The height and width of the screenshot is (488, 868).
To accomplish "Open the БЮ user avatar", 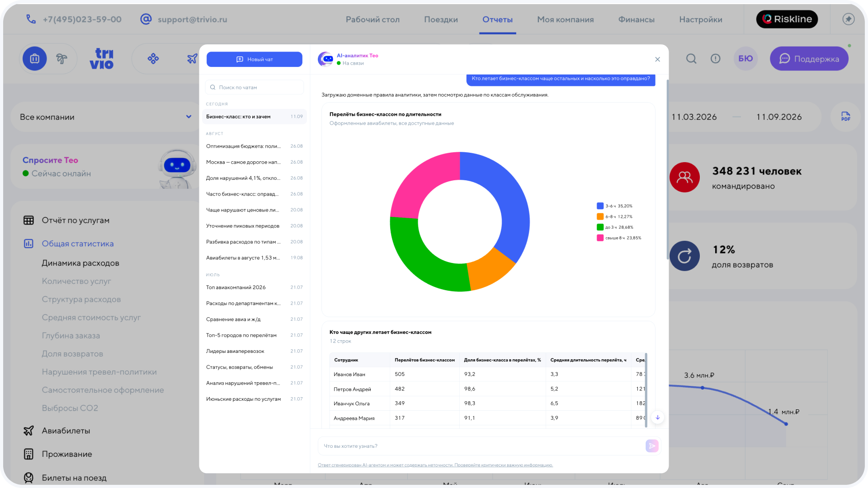I will (745, 58).
